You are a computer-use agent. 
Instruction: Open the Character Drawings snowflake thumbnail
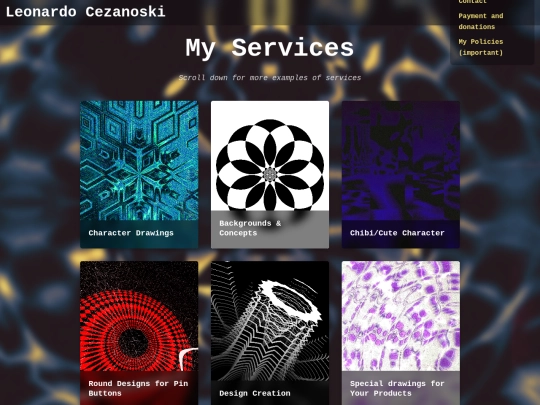point(139,160)
